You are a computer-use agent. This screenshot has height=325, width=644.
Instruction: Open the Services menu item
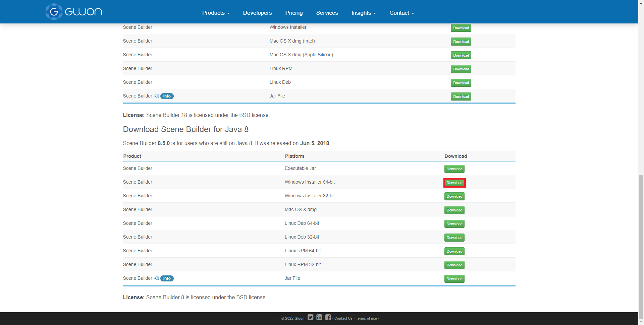tap(327, 13)
